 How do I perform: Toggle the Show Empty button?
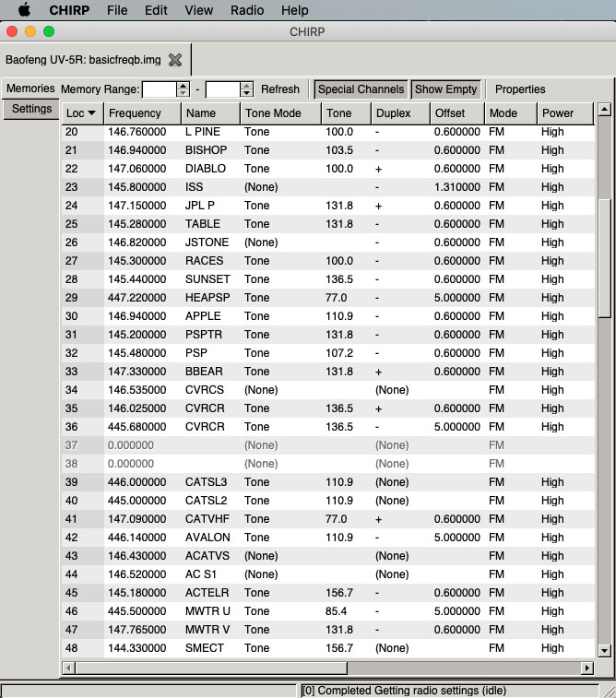pos(446,89)
